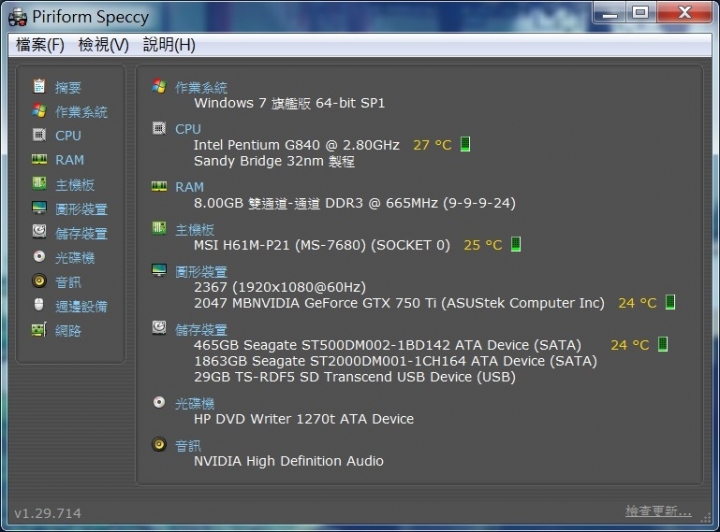720x532 pixels.
Task: Click motherboard icon beside summary 主機板 heading
Action: coord(159,228)
